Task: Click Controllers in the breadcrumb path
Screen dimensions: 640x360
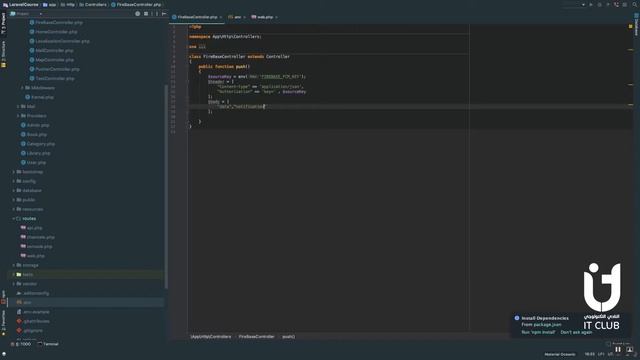Action: coord(93,4)
